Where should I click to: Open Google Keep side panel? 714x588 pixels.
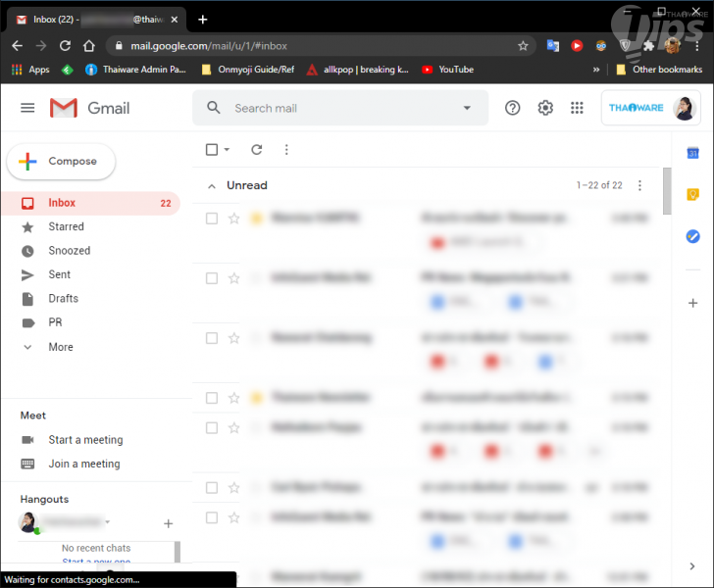click(x=692, y=195)
